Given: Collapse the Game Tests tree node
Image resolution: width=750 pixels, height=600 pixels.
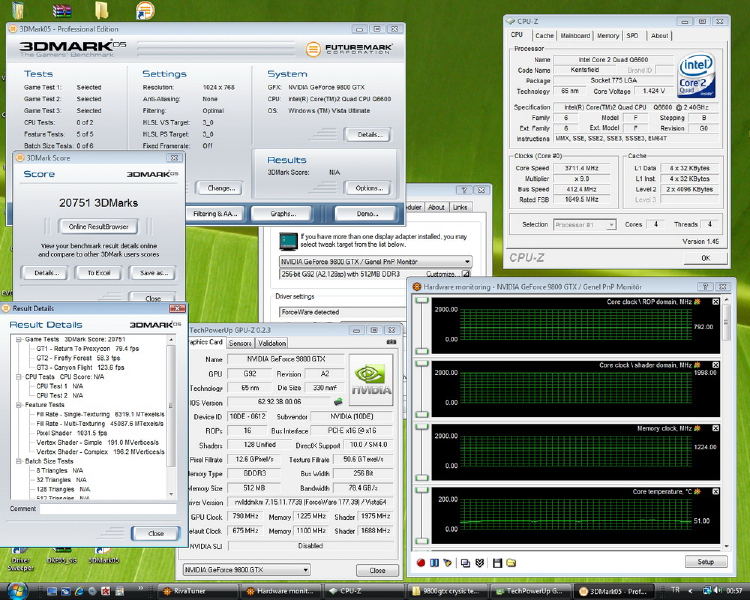Looking at the screenshot, I should click(x=19, y=339).
